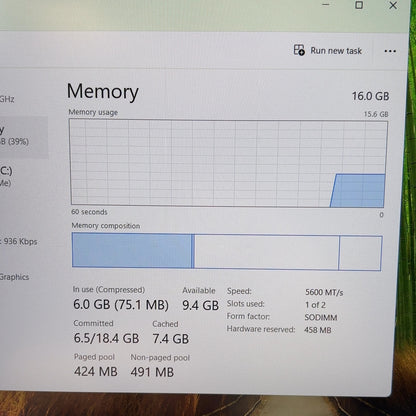The width and height of the screenshot is (416, 416).
Task: Click the free segment of memory composition bar
Action: [360, 253]
